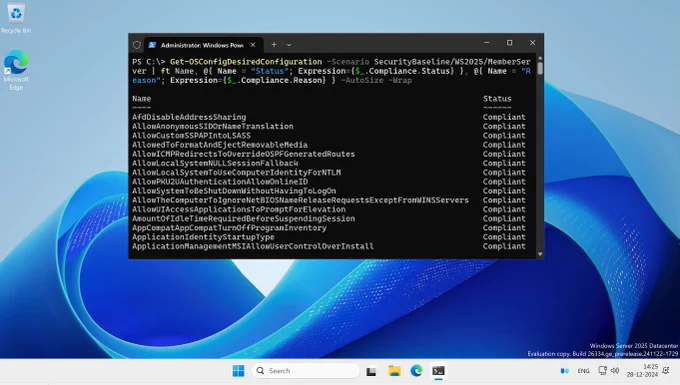Click the AllowLocalSystemToUseComputerIdentityForNTLM entry

coord(236,173)
